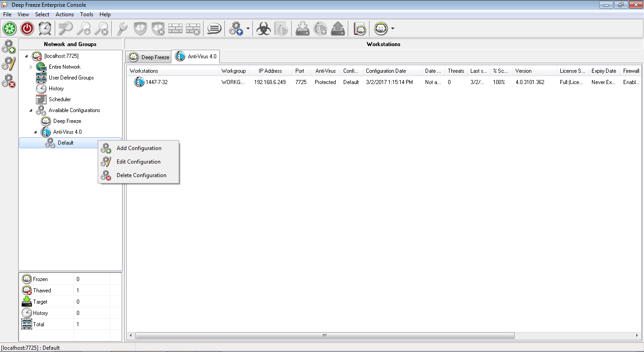Click the drive with down arrow install icon

tap(302, 28)
